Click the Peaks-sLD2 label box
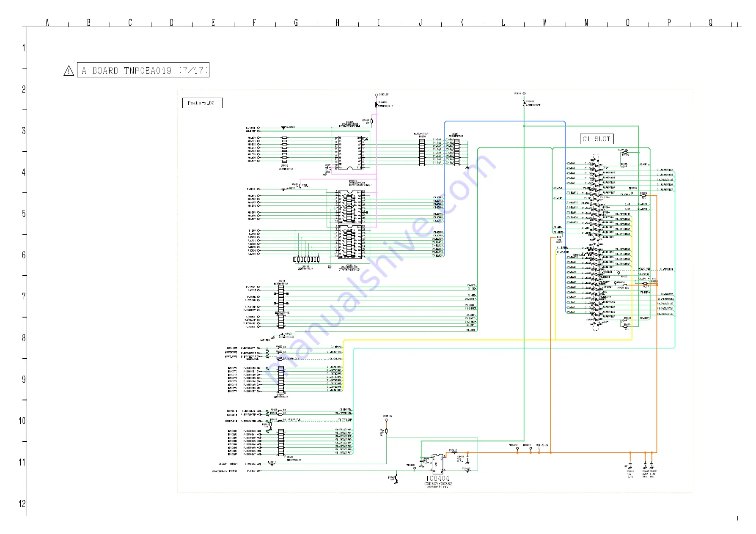Viewport: 756px width, 534px height. point(202,103)
